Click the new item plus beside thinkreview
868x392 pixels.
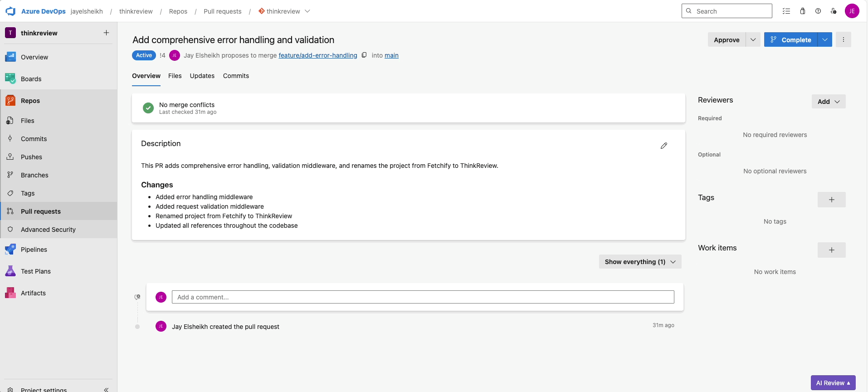(x=106, y=33)
